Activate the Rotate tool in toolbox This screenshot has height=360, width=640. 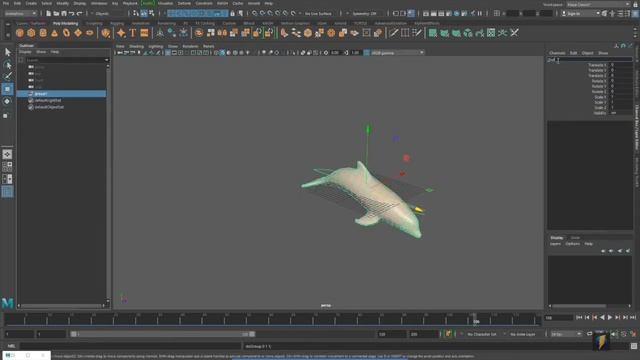(x=7, y=101)
